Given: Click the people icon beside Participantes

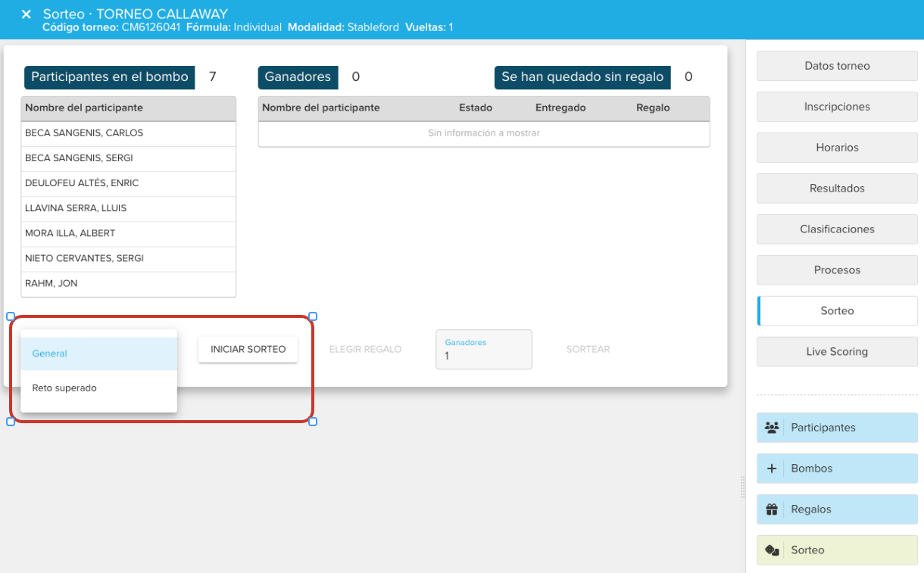Looking at the screenshot, I should [x=772, y=428].
